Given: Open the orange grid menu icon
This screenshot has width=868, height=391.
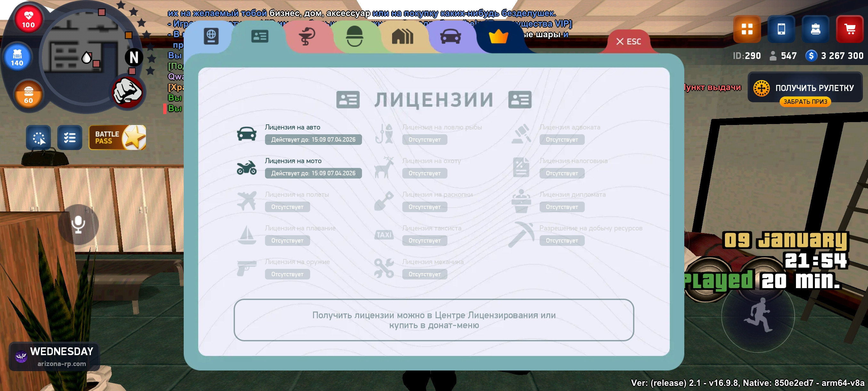Looking at the screenshot, I should point(747,29).
